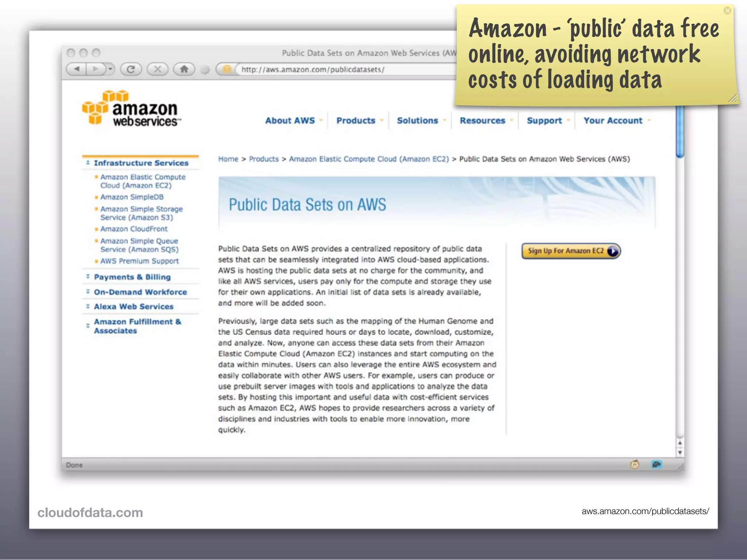Click the blue status bar extension icon
This screenshot has height=560, width=747.
point(656,464)
